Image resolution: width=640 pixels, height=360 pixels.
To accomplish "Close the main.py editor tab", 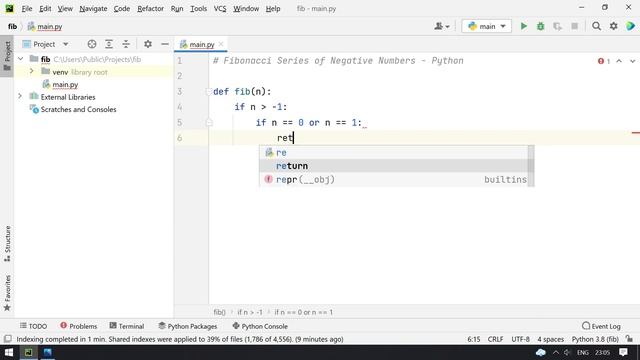I will click(x=221, y=44).
